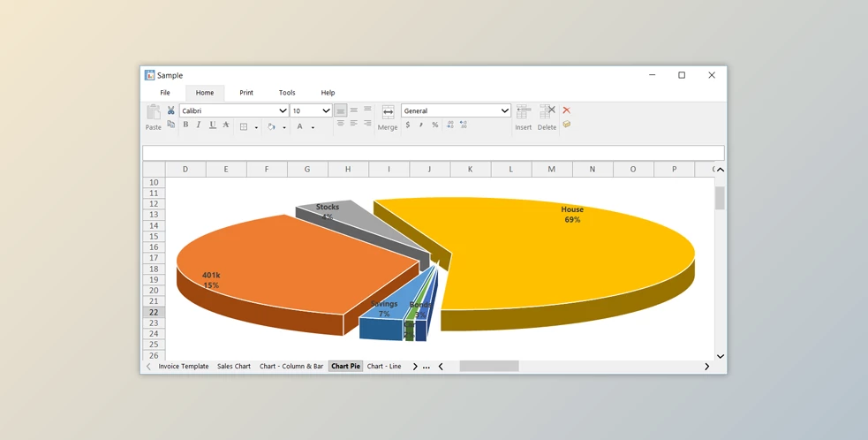Click the Insert cells button
868x440 pixels.
coord(523,118)
